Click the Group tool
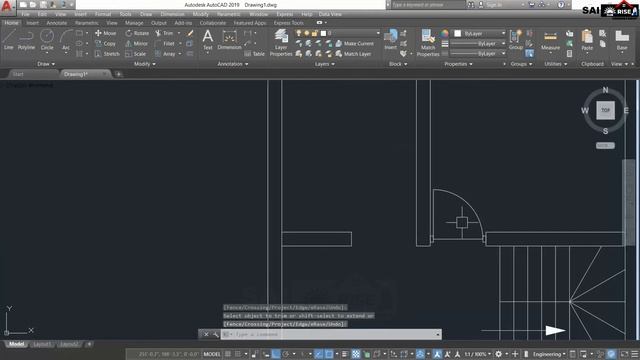640x360 pixels. tap(516, 39)
